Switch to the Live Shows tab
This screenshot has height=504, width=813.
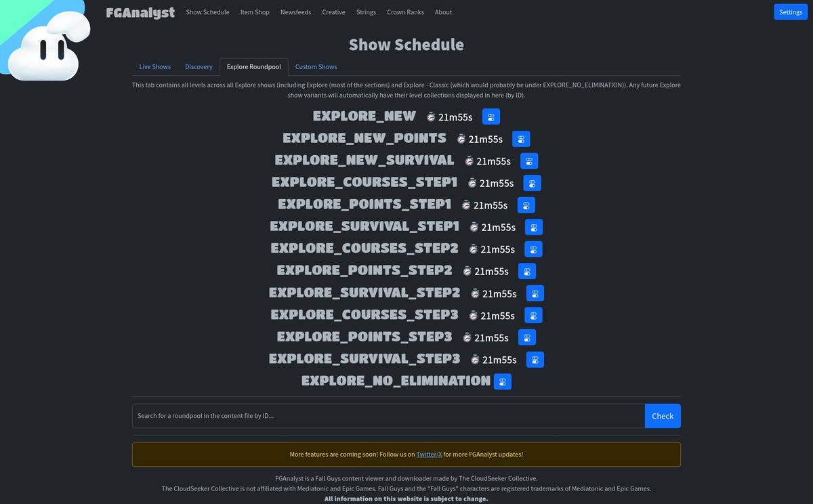click(x=155, y=67)
